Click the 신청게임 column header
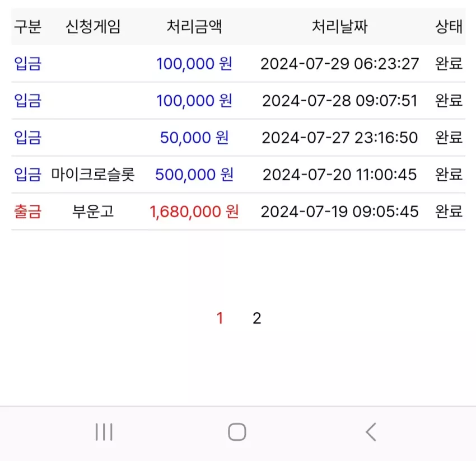 point(93,26)
